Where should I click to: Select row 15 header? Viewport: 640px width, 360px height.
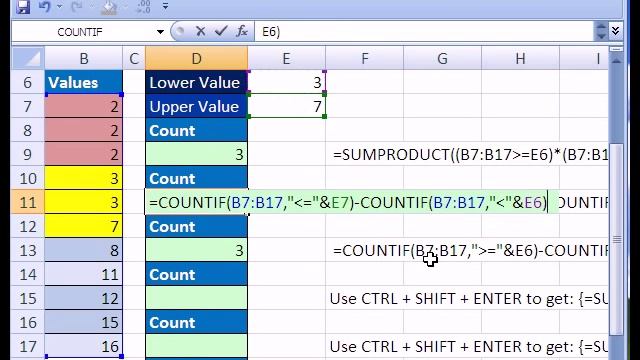(28, 298)
